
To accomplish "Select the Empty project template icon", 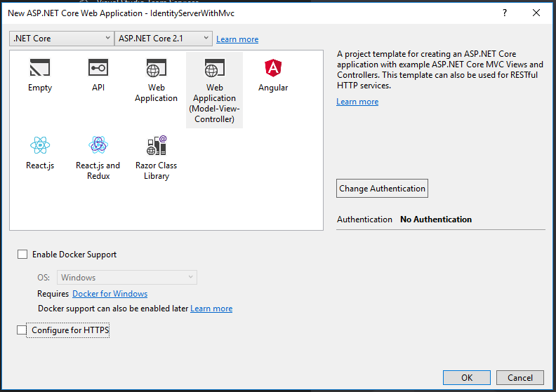I will [40, 67].
